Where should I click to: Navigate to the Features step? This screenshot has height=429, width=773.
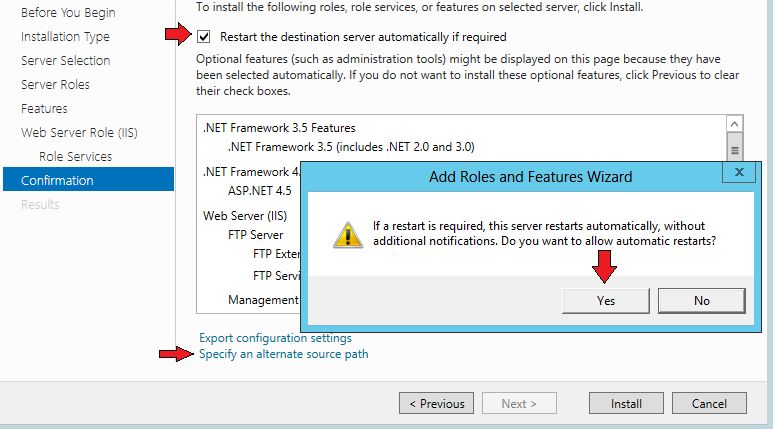point(44,108)
